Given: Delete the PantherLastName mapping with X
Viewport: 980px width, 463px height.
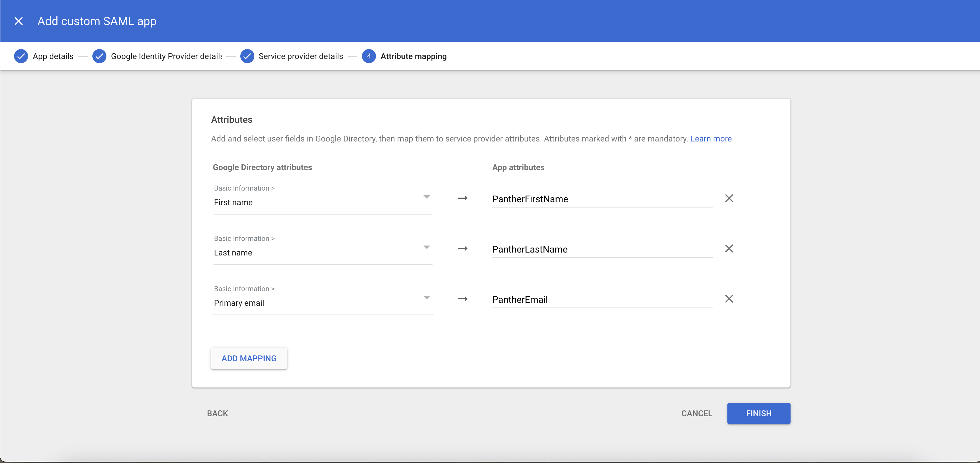Looking at the screenshot, I should (x=729, y=248).
